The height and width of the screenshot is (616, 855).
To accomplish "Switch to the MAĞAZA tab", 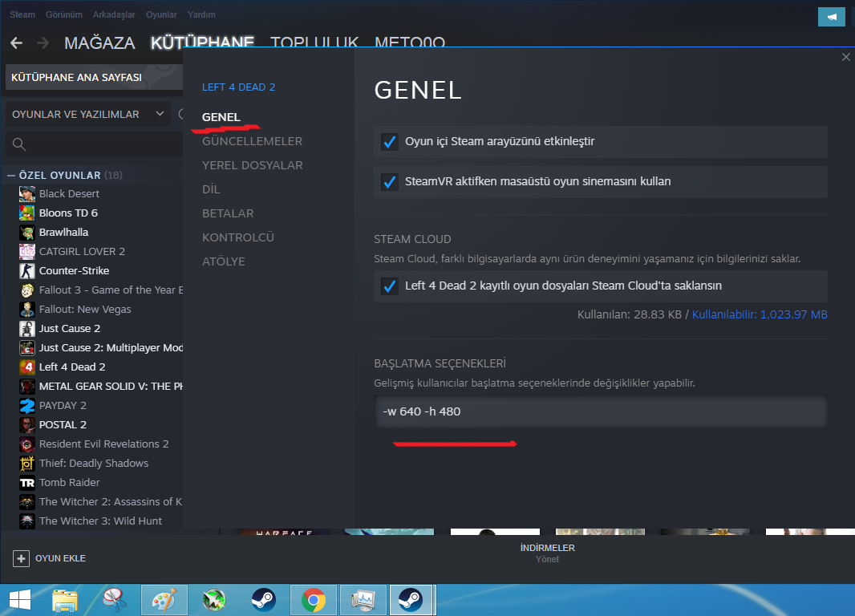I will pos(99,43).
